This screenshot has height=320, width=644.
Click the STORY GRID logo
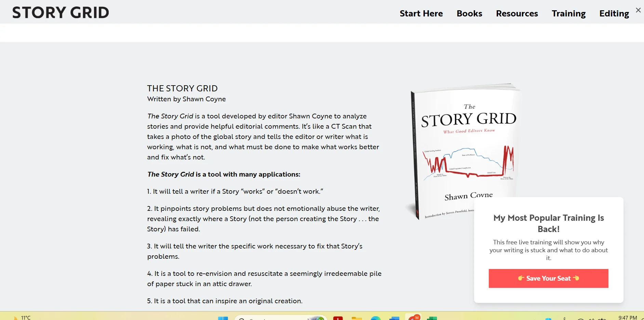click(x=61, y=12)
